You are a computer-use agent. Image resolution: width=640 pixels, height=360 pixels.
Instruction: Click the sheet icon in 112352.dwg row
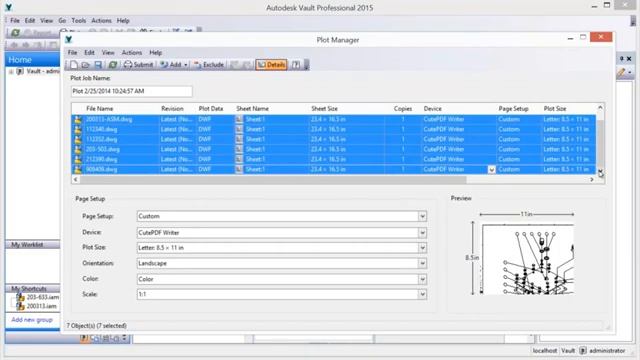coord(239,139)
